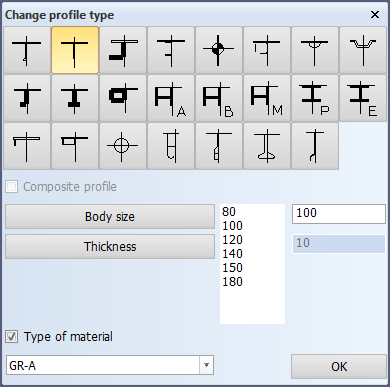
Task: Click the Body size button
Action: point(110,217)
